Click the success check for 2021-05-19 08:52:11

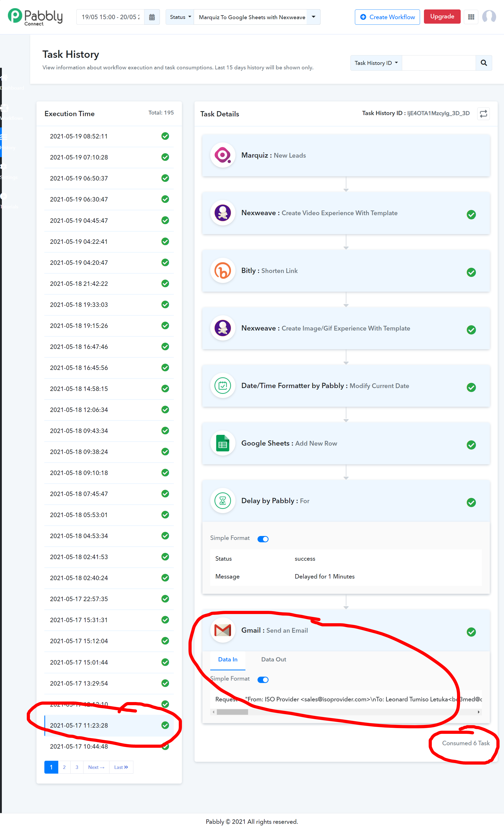pos(165,136)
